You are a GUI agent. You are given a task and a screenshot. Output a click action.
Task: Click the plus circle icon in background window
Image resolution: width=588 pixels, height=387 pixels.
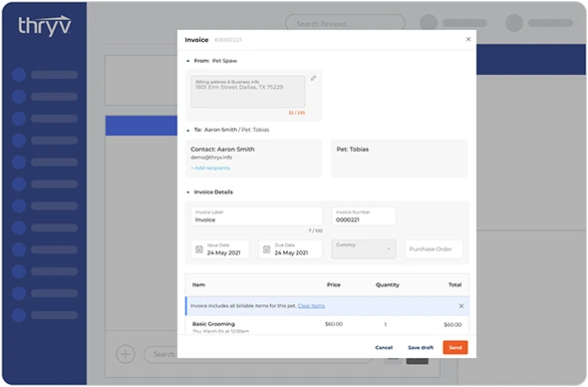click(x=126, y=354)
